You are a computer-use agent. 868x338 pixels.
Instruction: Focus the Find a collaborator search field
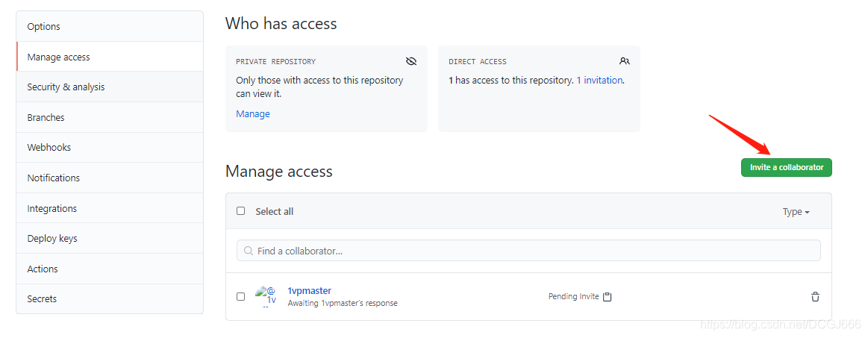pos(528,251)
